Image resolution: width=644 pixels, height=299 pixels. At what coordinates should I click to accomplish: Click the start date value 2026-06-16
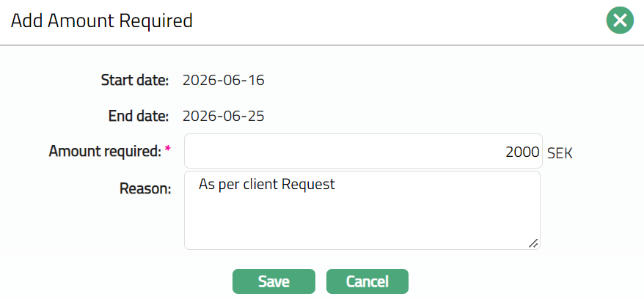[x=224, y=80]
